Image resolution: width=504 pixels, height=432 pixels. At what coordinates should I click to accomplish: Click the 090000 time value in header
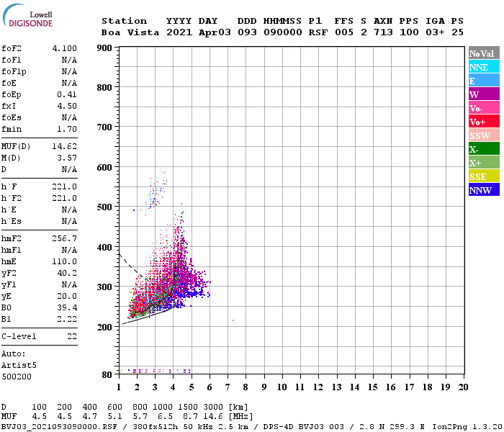pyautogui.click(x=283, y=32)
